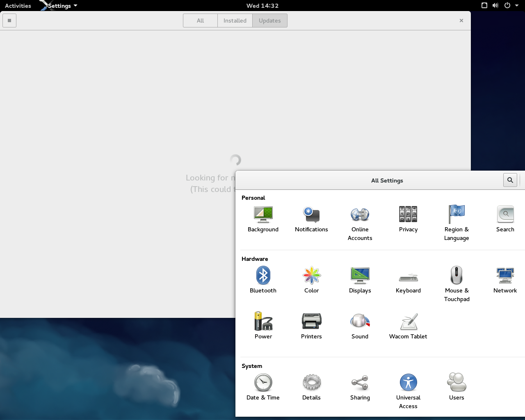This screenshot has height=420, width=525.
Task: Open Region & Language settings
Action: pyautogui.click(x=457, y=224)
